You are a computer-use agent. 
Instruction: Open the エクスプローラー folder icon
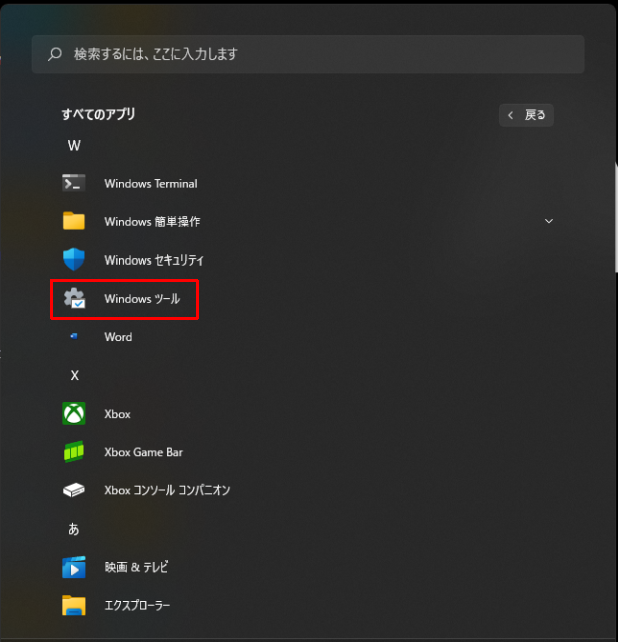click(x=74, y=605)
